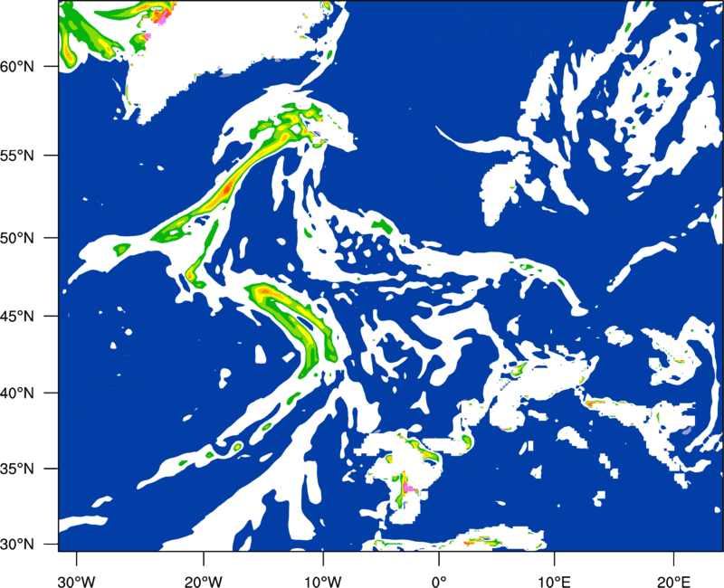
Task: Click the 30°N latitude label
Action: point(17,545)
